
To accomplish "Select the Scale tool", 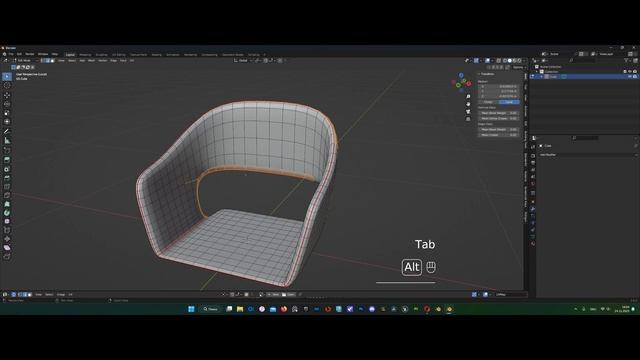I will [7, 113].
